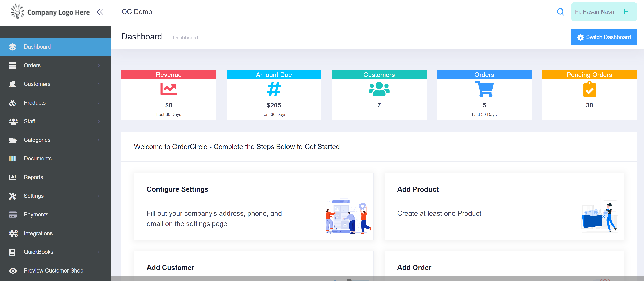644x281 pixels.
Task: Click the eye icon for Preview Customer Shop
Action: coord(13,271)
